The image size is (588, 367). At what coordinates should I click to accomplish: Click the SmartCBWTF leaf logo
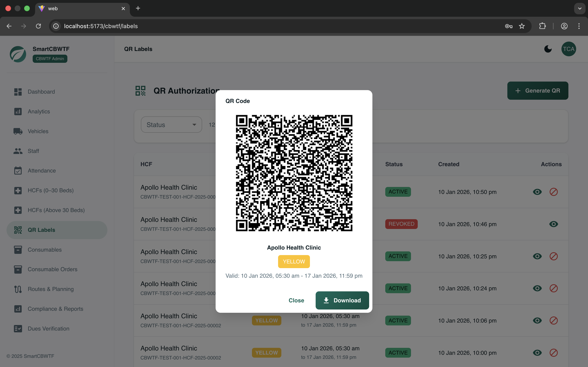(x=18, y=54)
